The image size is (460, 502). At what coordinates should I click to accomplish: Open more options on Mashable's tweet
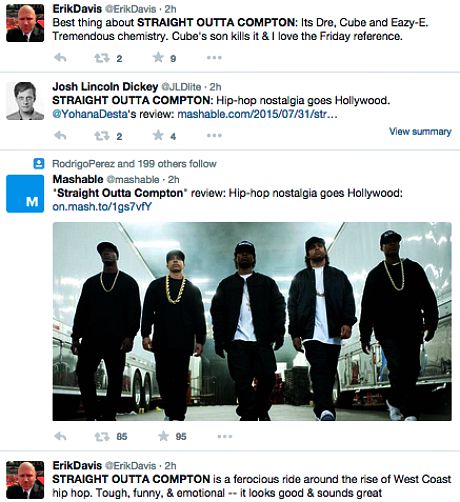click(225, 436)
